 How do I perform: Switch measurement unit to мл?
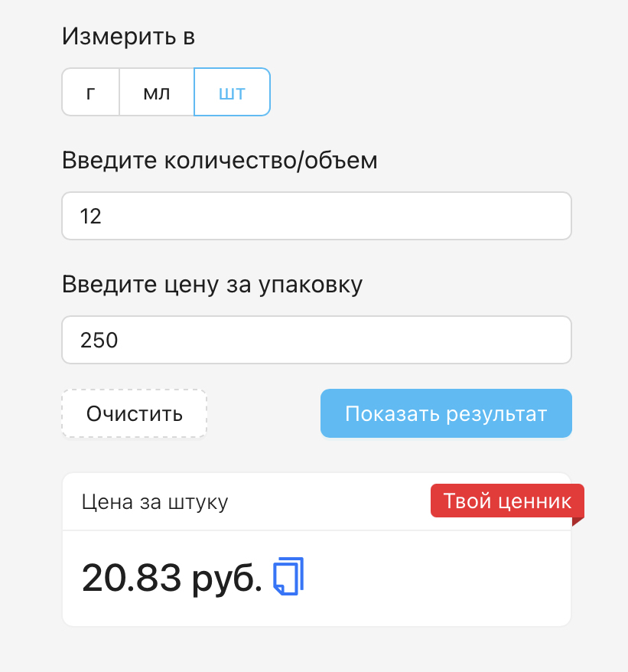tap(157, 93)
